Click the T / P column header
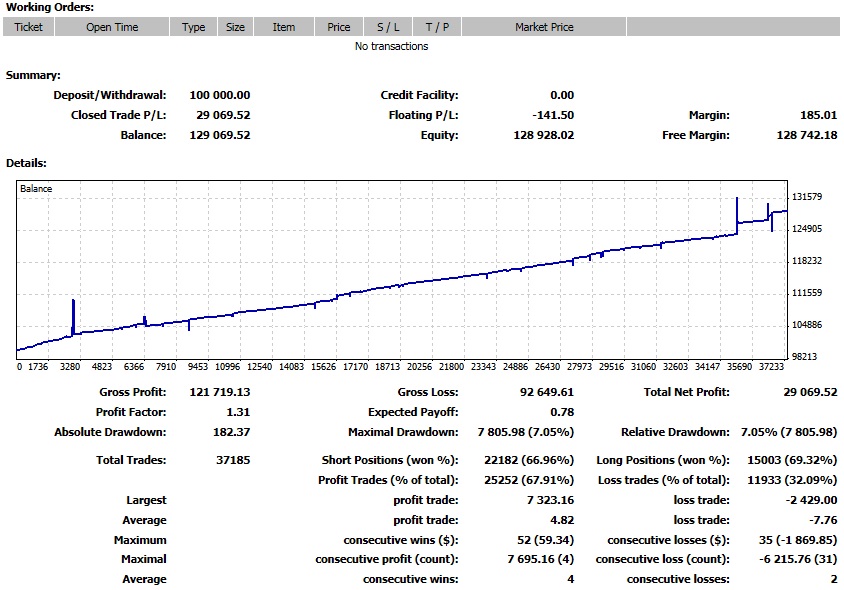The image size is (844, 590). (x=437, y=27)
